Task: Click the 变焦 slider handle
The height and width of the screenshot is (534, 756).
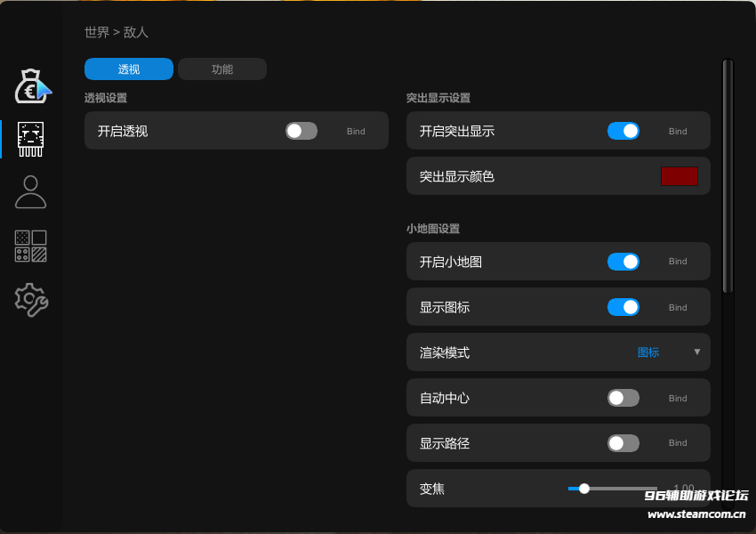Action: tap(584, 489)
